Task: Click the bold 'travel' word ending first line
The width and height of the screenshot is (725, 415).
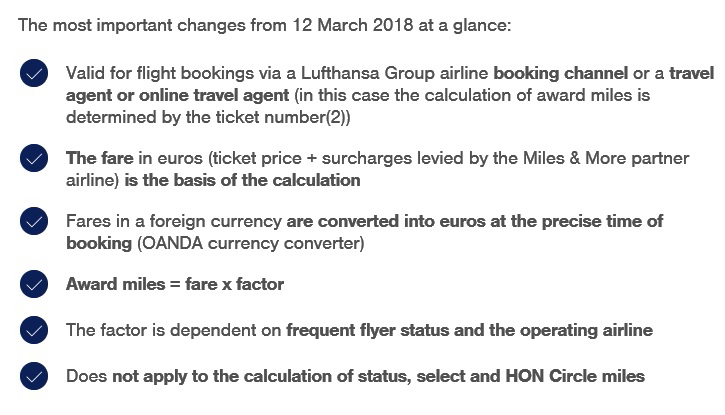Action: [x=692, y=73]
